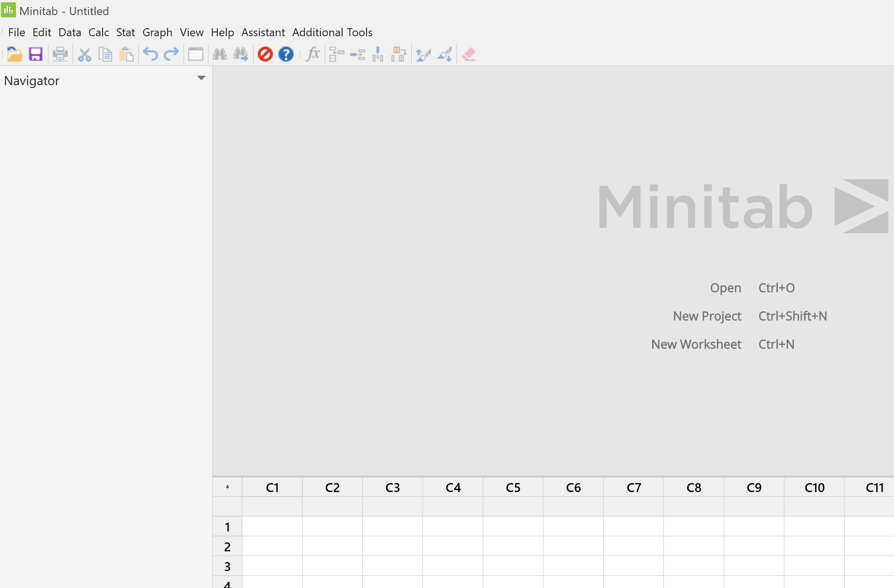Click cell in row 3 of C8
Image resolution: width=894 pixels, height=588 pixels.
click(694, 566)
